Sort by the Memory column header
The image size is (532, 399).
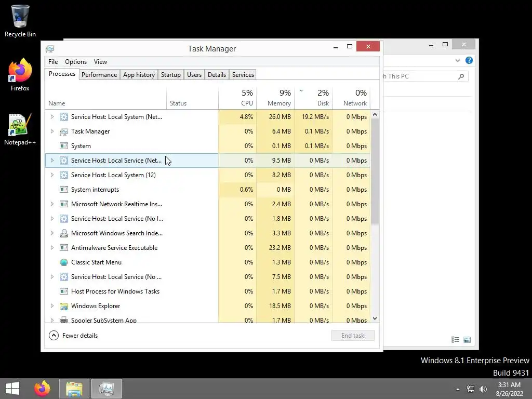(x=275, y=98)
